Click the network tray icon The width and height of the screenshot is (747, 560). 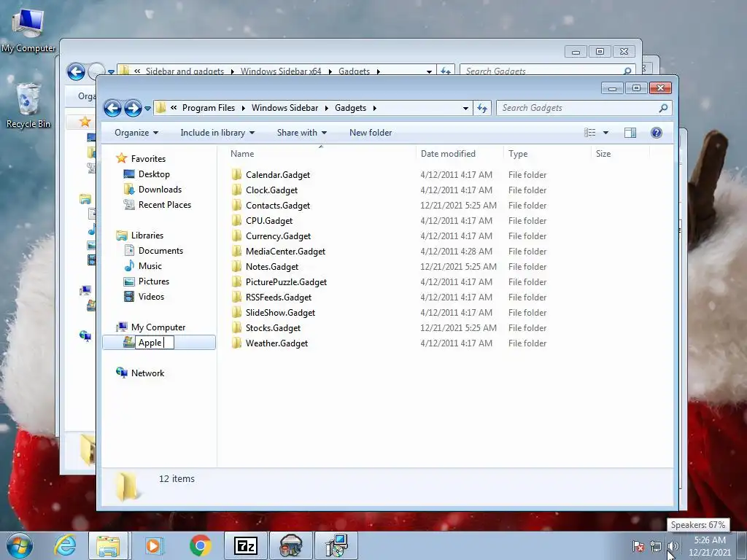pyautogui.click(x=656, y=547)
